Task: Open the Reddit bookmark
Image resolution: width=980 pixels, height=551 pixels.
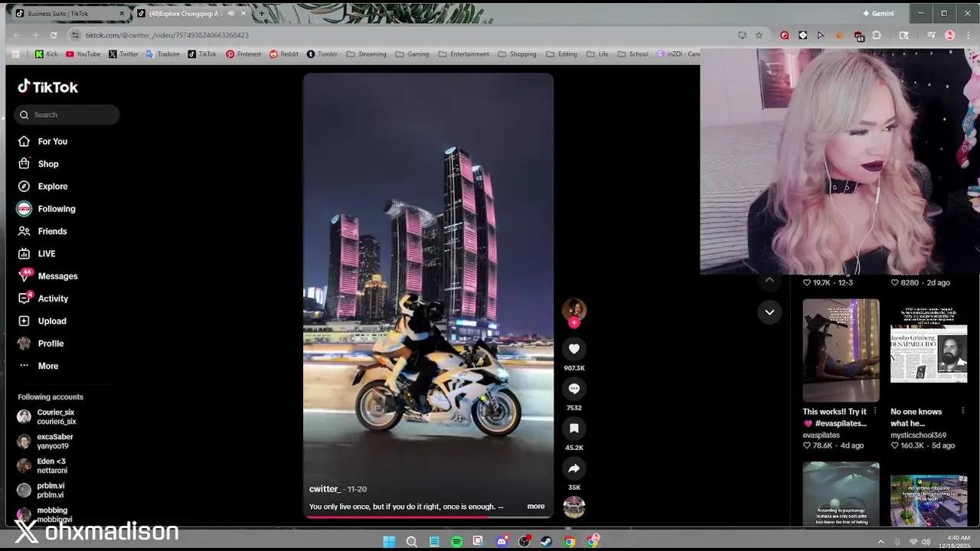Action: pyautogui.click(x=284, y=54)
